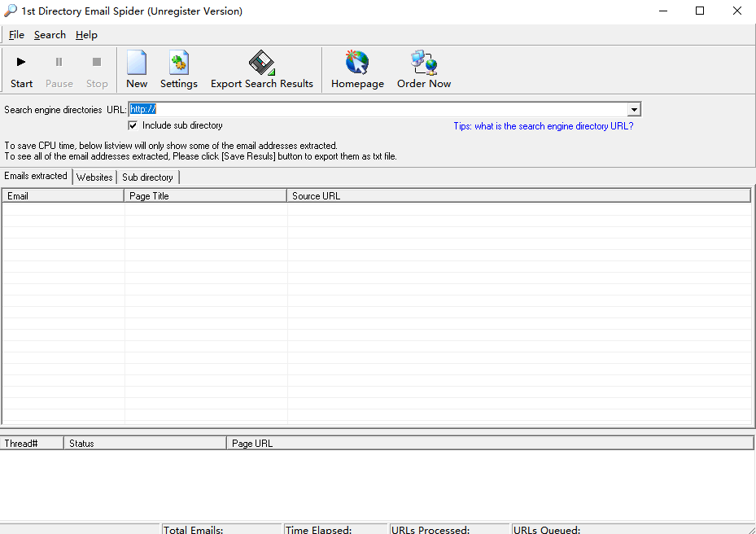Open the File menu
The width and height of the screenshot is (756, 534).
click(16, 35)
